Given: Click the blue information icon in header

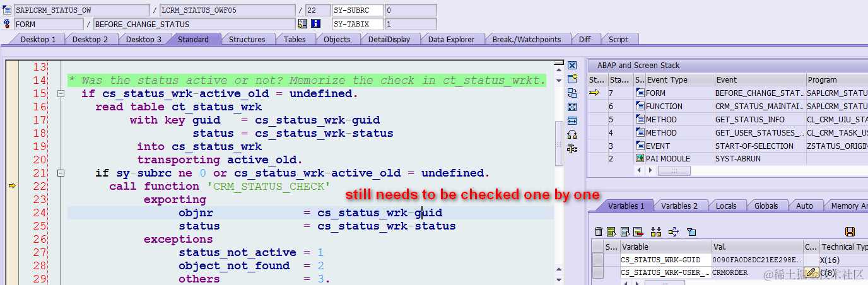Looking at the screenshot, I should [316, 24].
